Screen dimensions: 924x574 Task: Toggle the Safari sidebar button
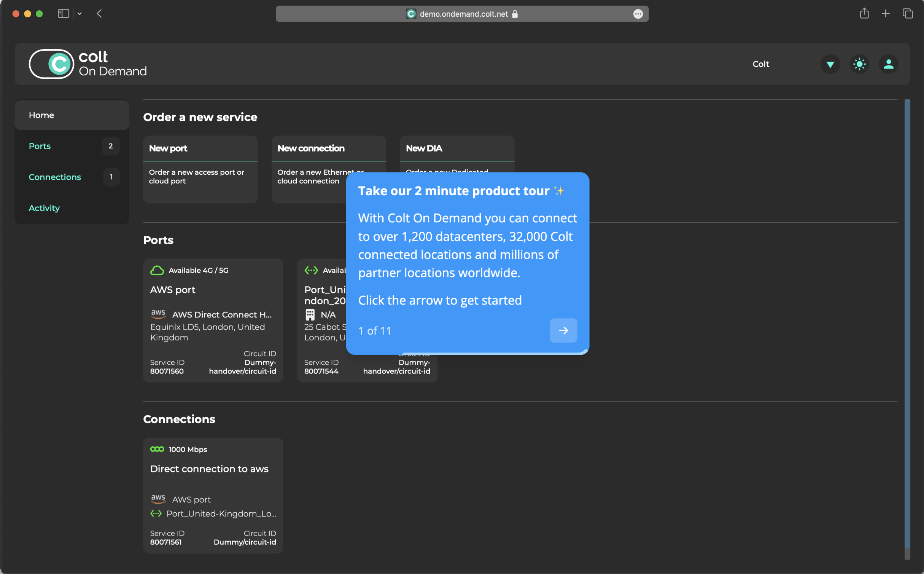point(63,14)
